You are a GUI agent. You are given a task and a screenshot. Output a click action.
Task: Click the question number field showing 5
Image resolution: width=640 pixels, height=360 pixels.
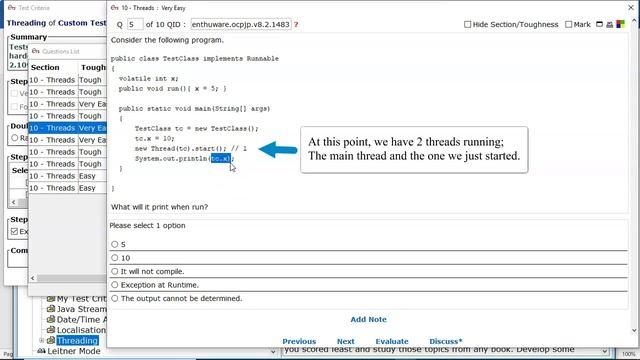pyautogui.click(x=135, y=24)
